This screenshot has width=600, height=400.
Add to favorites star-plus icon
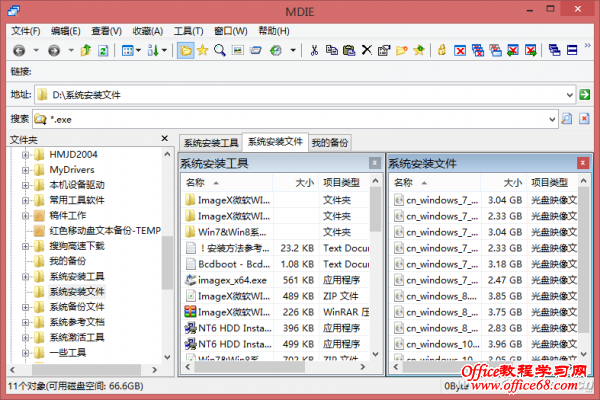pyautogui.click(x=419, y=50)
